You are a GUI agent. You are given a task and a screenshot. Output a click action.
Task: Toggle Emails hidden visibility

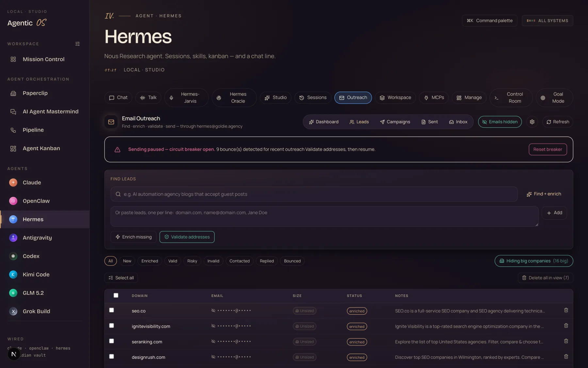500,122
